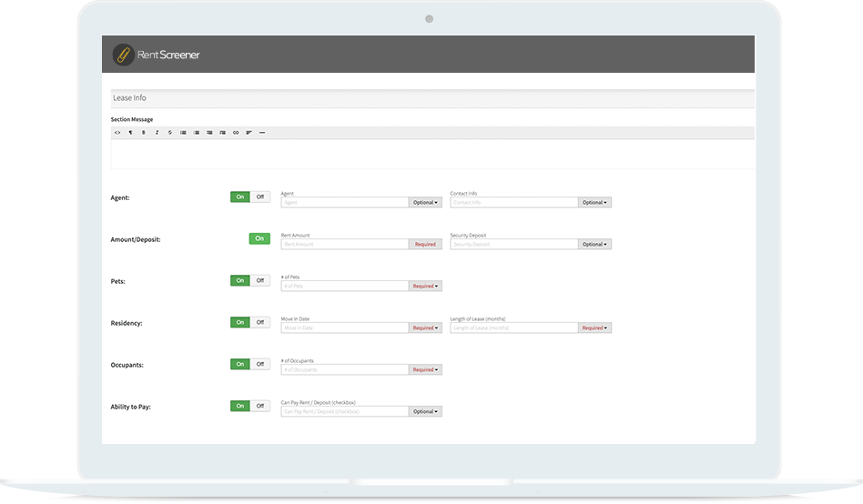Image resolution: width=863 pixels, height=504 pixels.
Task: Open the # of Occupants Required dropdown
Action: [x=425, y=369]
